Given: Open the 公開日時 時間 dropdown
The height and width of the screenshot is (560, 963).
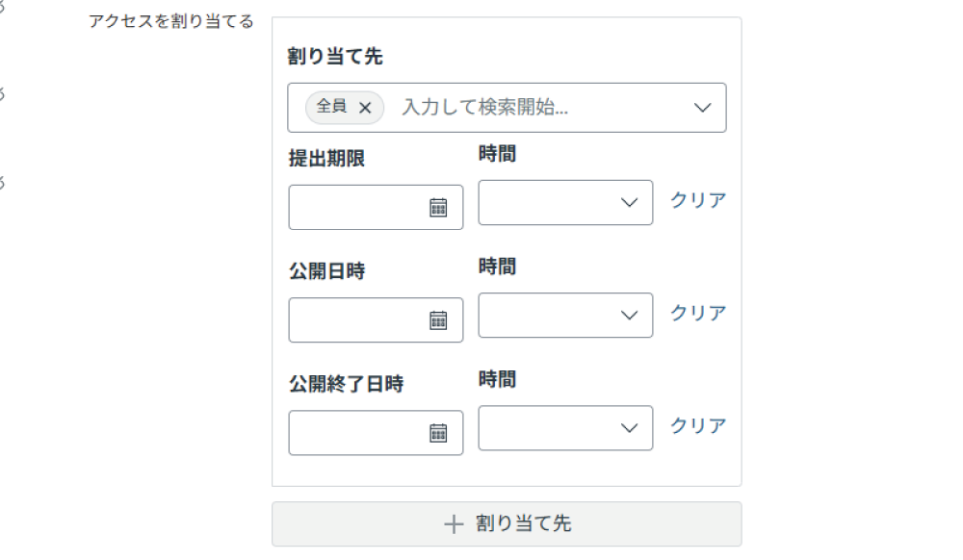Looking at the screenshot, I should pos(565,316).
